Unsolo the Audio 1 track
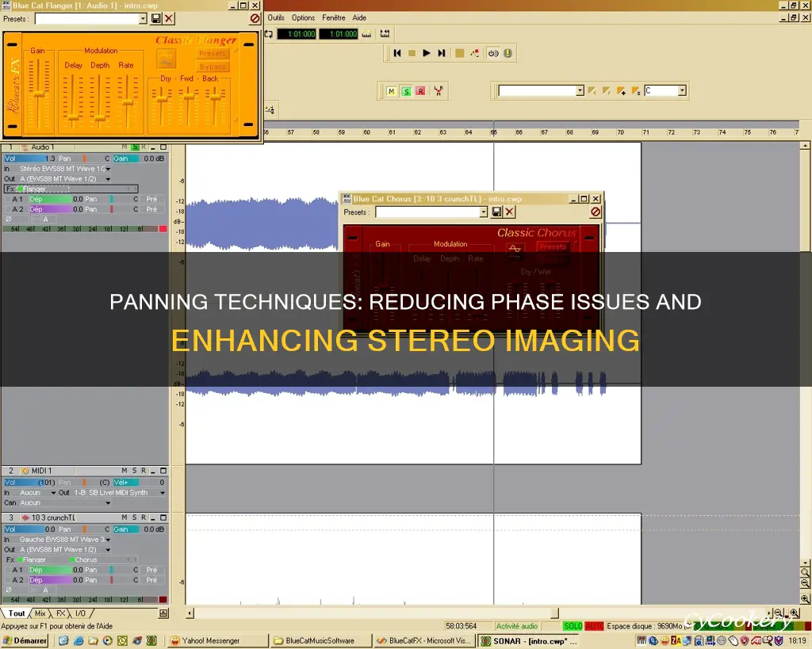 click(x=135, y=147)
